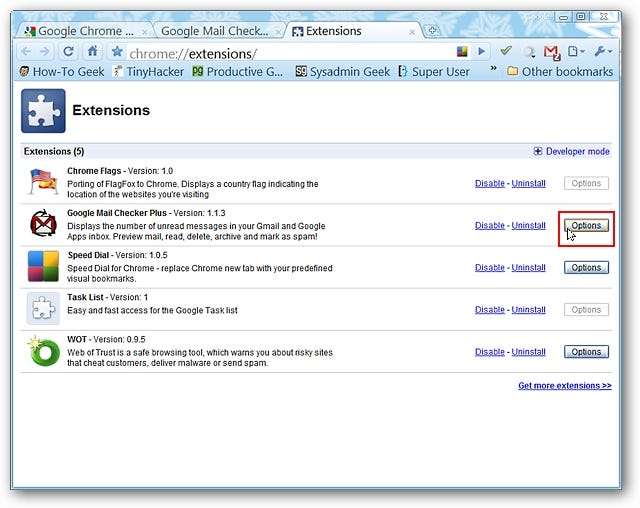
Task: Click the WOT toolbar icon
Action: point(529,52)
